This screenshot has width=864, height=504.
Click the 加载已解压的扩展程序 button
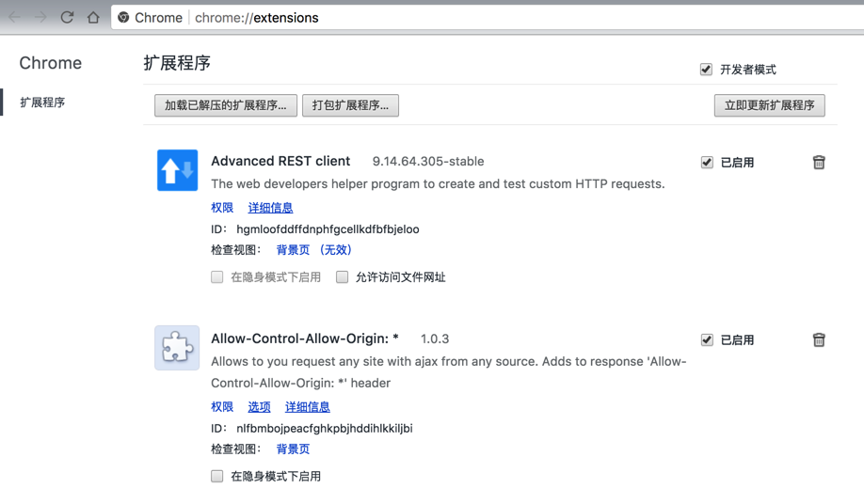coord(226,105)
